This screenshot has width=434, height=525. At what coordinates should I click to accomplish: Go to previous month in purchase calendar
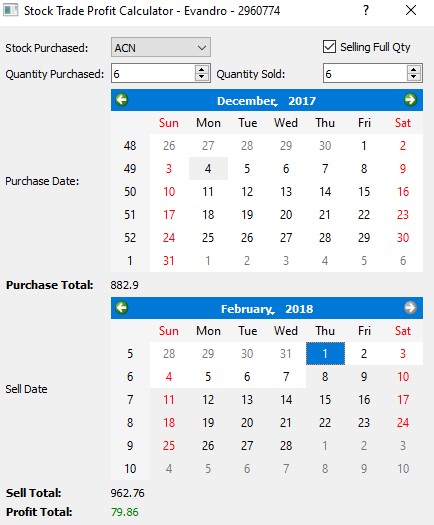click(122, 100)
